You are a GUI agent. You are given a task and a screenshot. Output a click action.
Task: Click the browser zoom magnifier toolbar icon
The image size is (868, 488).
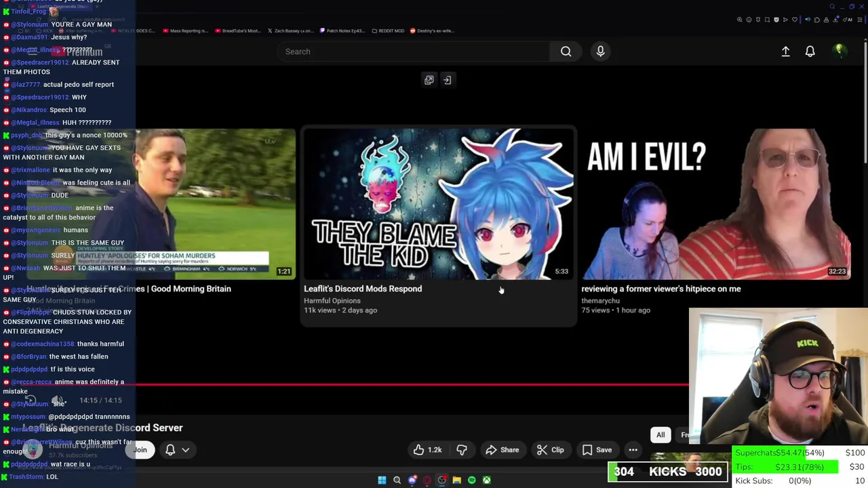[739, 20]
